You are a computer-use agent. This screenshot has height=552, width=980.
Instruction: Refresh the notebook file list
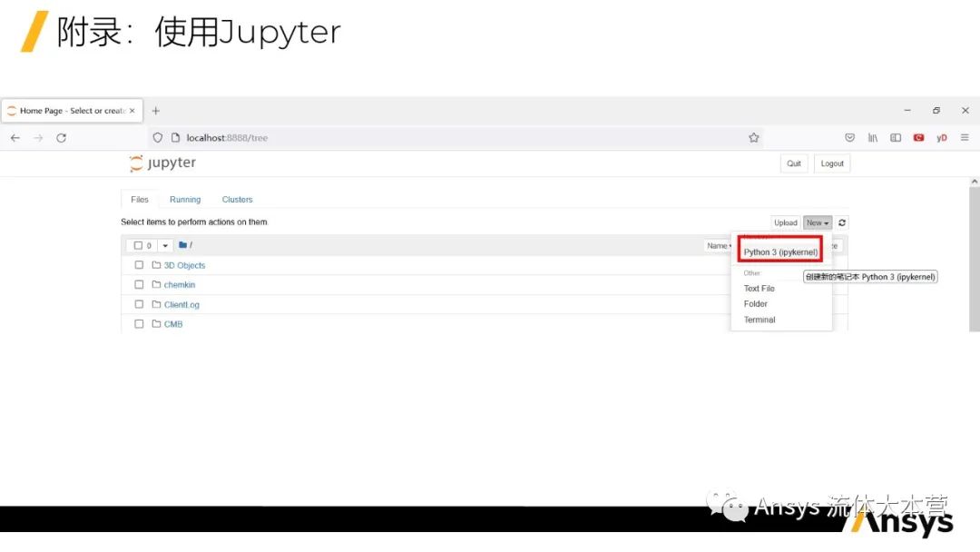(842, 222)
